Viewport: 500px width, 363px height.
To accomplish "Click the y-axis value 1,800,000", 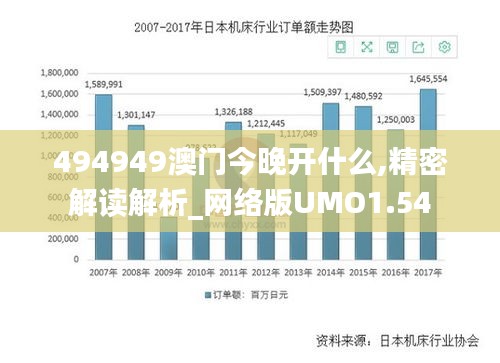I will point(59,73).
